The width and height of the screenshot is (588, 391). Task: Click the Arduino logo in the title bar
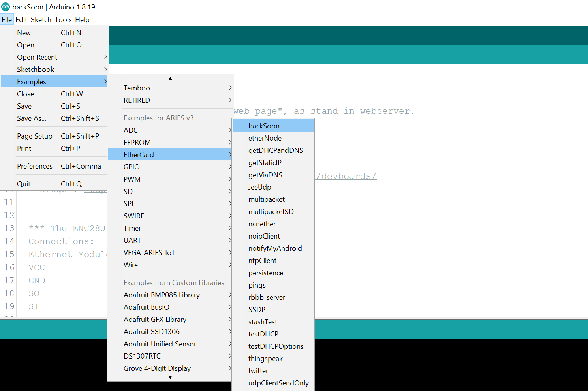coord(6,7)
